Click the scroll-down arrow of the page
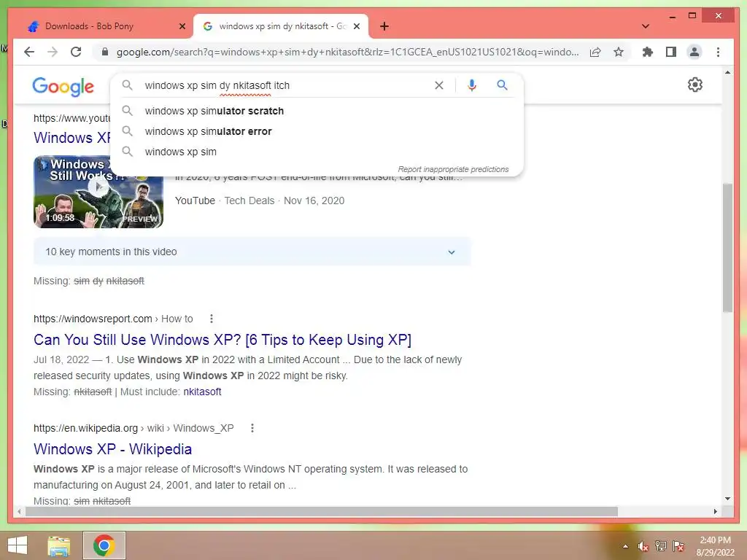747x560 pixels. pos(727,499)
